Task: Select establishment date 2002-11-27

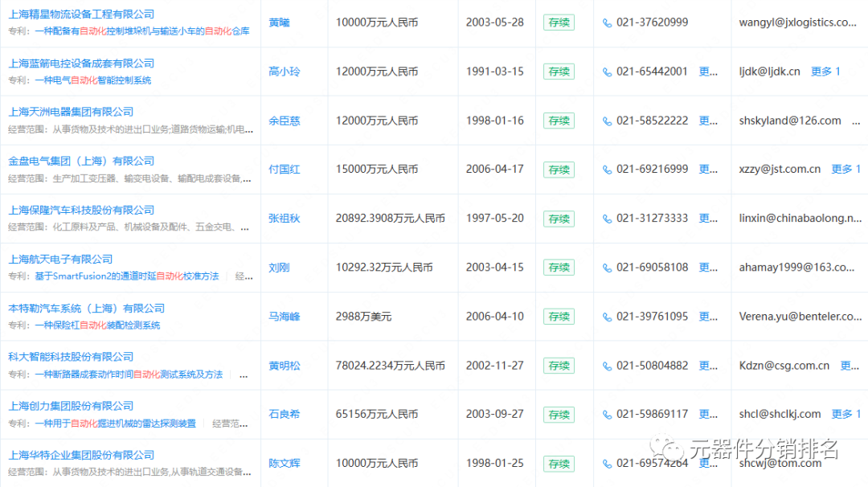Action: (x=495, y=365)
